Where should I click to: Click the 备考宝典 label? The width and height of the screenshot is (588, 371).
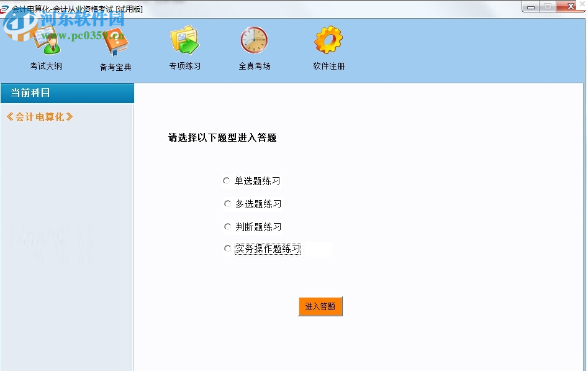pyautogui.click(x=115, y=67)
